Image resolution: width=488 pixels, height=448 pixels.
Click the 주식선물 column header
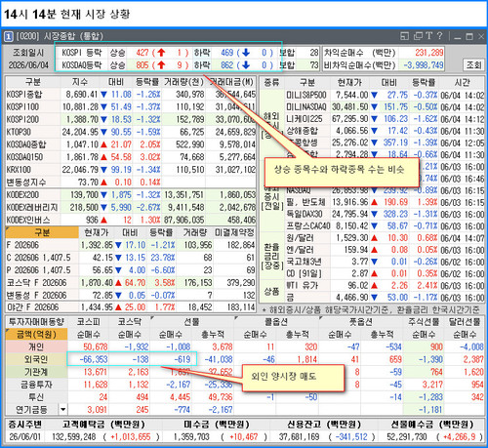[x=424, y=322]
